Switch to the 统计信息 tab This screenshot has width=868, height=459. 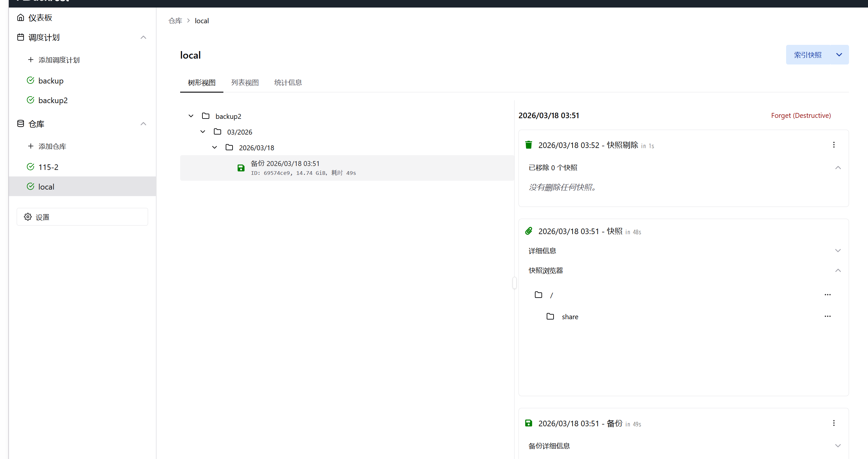point(288,83)
